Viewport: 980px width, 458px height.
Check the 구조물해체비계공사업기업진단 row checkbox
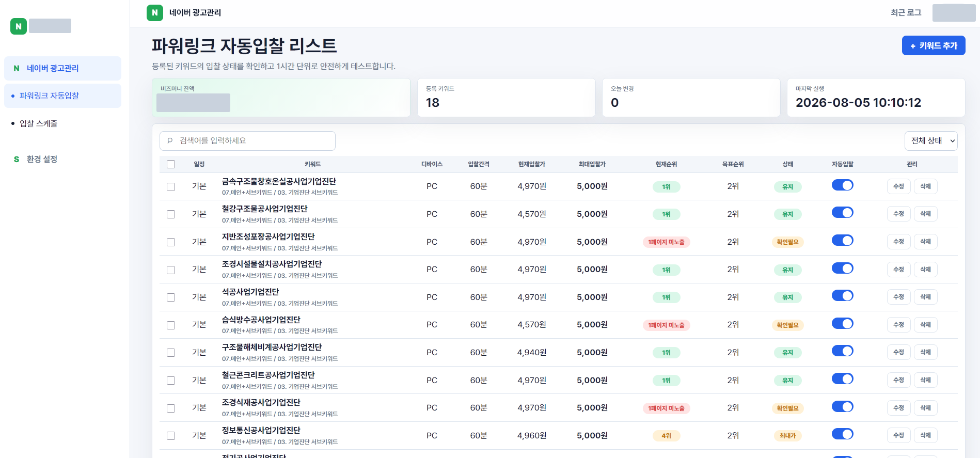(171, 353)
